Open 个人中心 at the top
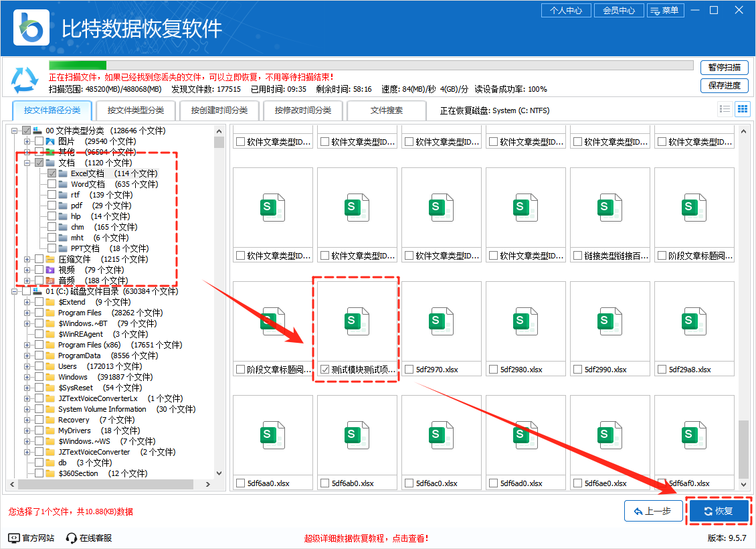 (566, 10)
